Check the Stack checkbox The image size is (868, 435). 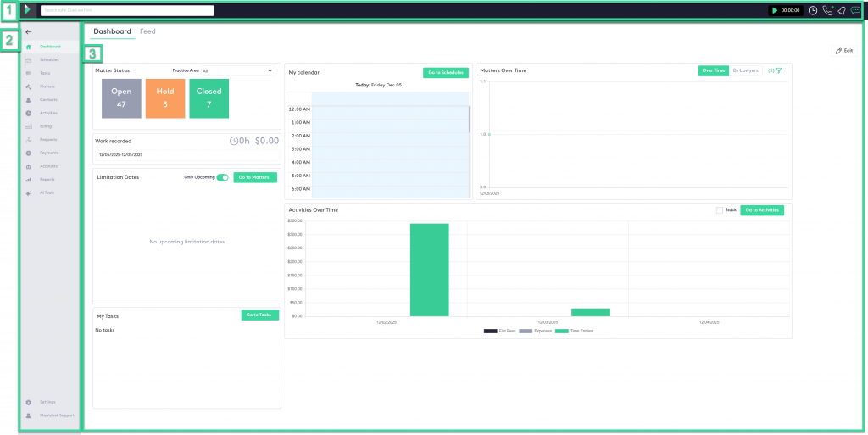coord(720,209)
